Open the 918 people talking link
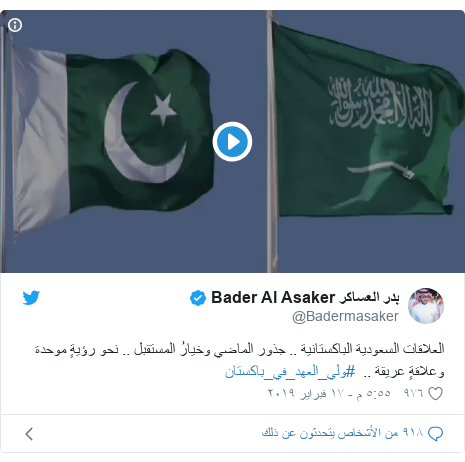465x462 pixels. tap(342, 433)
